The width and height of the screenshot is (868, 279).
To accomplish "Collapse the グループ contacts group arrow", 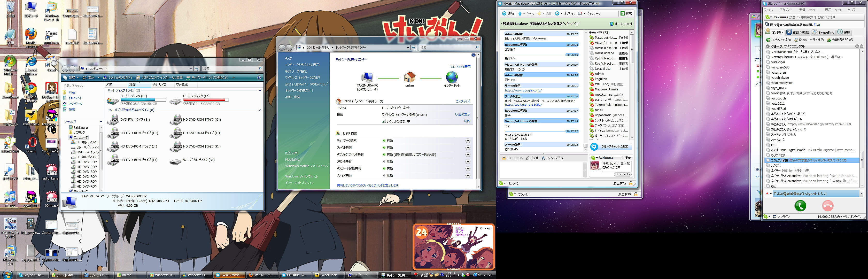I will tap(768, 47).
